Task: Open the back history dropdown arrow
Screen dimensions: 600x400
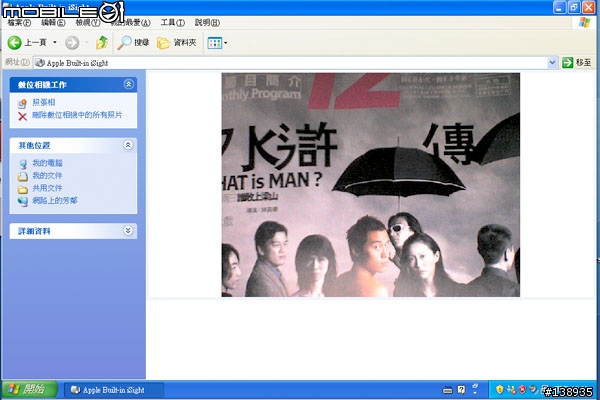Action: (x=55, y=42)
